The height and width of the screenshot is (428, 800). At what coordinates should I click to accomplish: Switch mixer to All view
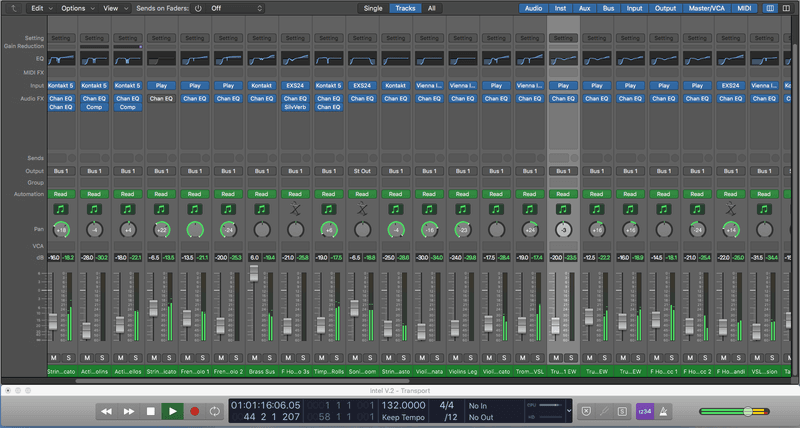click(432, 8)
